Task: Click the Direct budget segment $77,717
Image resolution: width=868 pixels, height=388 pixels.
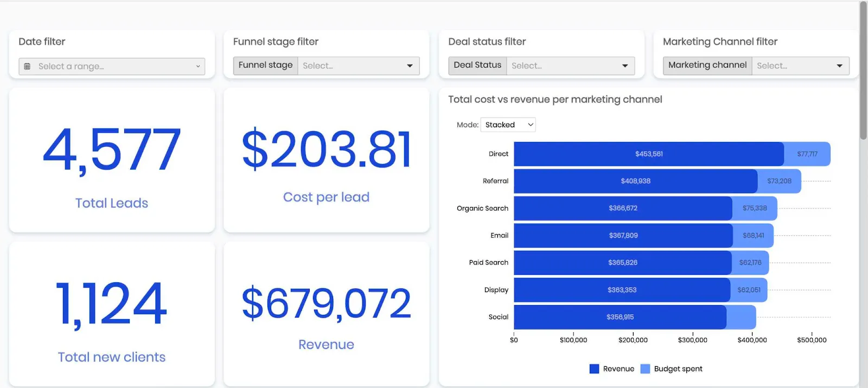Action: tap(807, 154)
